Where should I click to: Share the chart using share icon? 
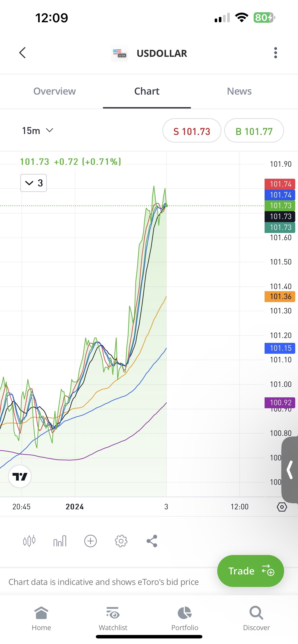click(152, 541)
